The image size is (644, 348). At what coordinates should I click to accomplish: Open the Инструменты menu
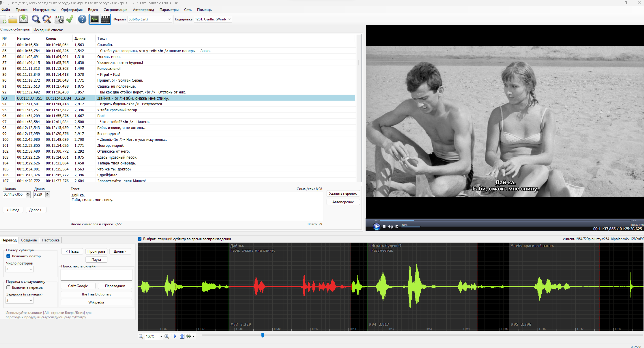tap(44, 10)
